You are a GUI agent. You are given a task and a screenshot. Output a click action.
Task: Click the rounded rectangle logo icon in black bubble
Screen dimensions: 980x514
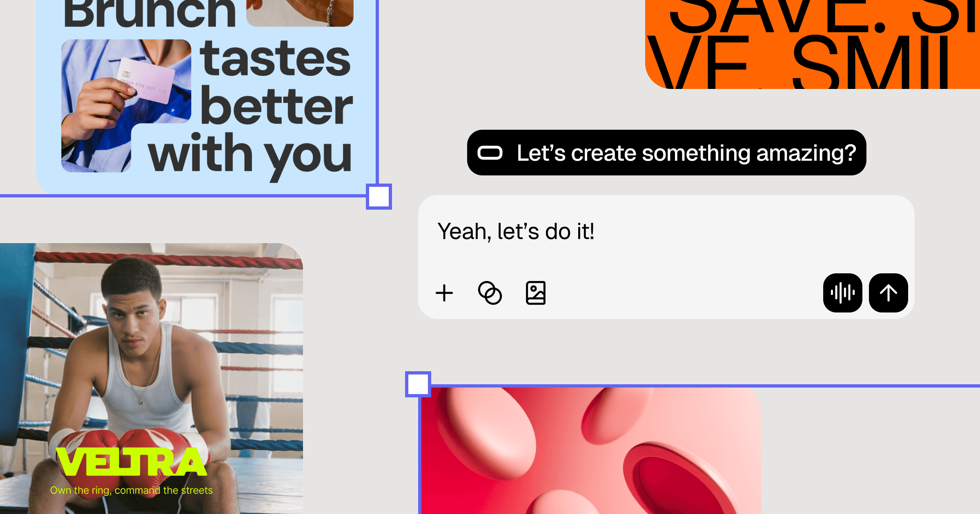click(490, 153)
